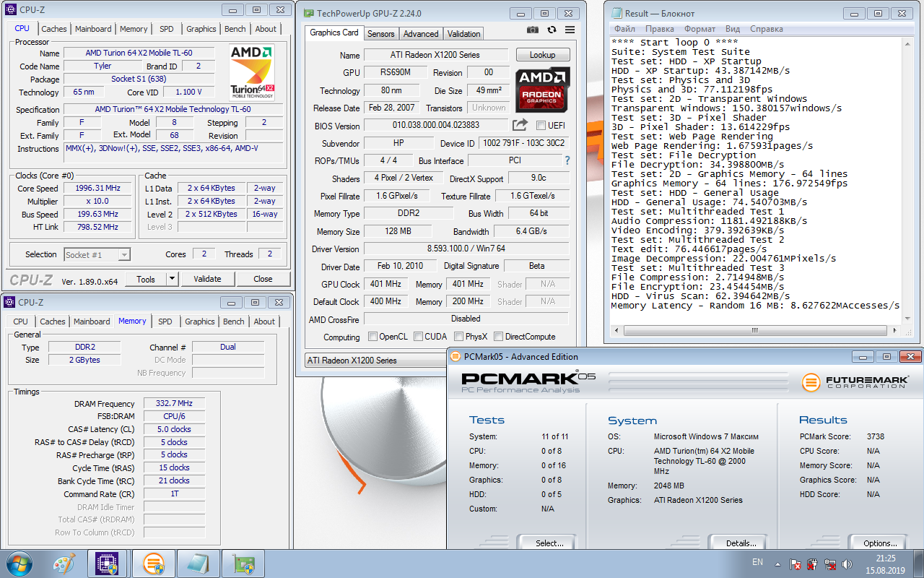Click the Futuremark logo in the PCMark05 window

pos(854,382)
